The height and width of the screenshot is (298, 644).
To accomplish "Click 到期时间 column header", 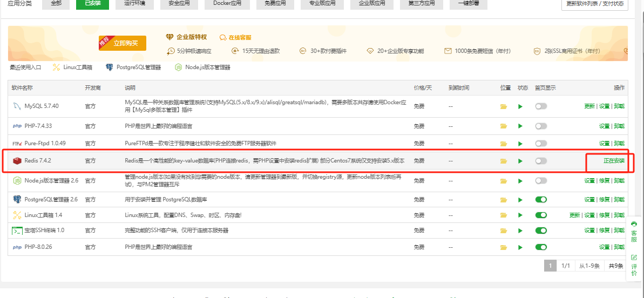I will 459,88.
